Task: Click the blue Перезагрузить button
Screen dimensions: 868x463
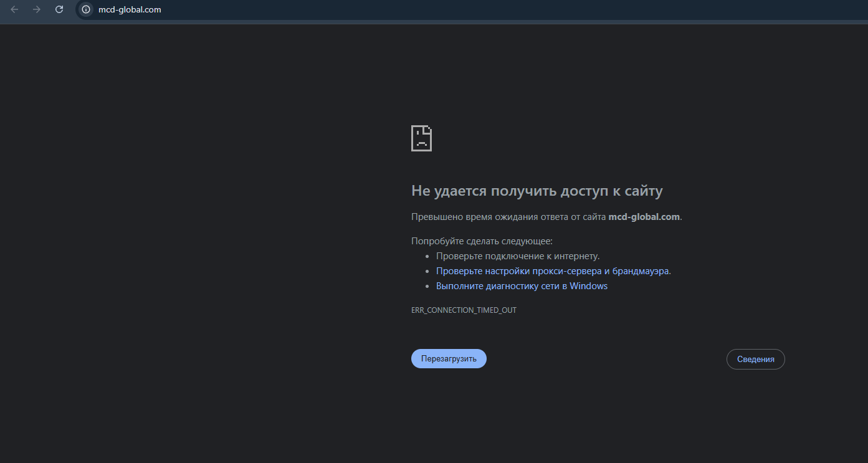Action: click(x=449, y=358)
